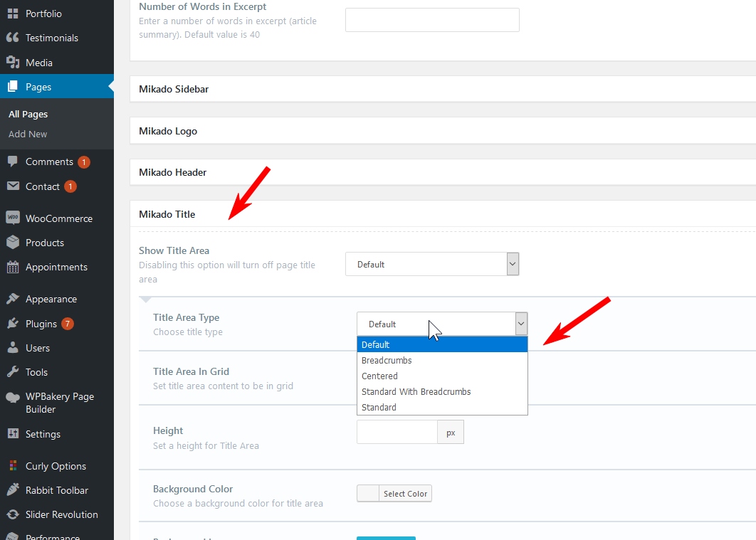Image resolution: width=756 pixels, height=540 pixels.
Task: Open the Rabbit Toolbar menu
Action: point(57,490)
